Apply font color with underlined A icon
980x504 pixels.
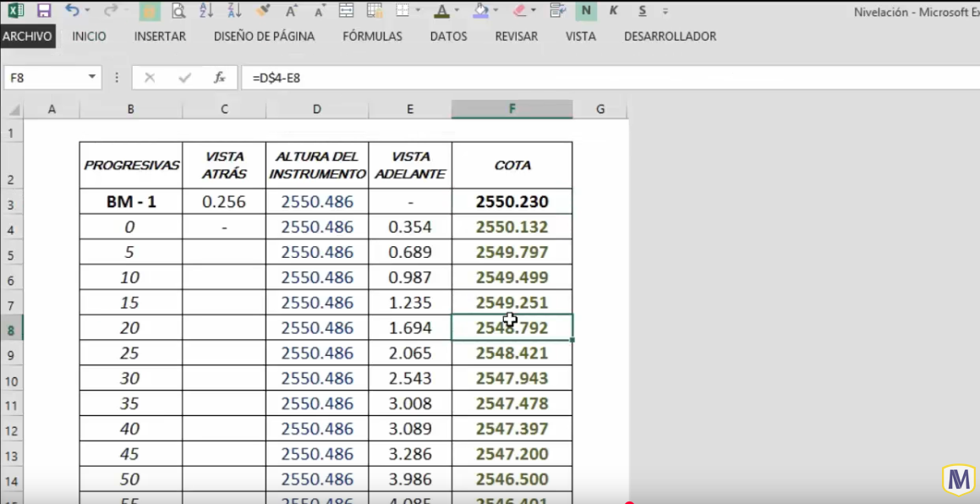coord(442,10)
